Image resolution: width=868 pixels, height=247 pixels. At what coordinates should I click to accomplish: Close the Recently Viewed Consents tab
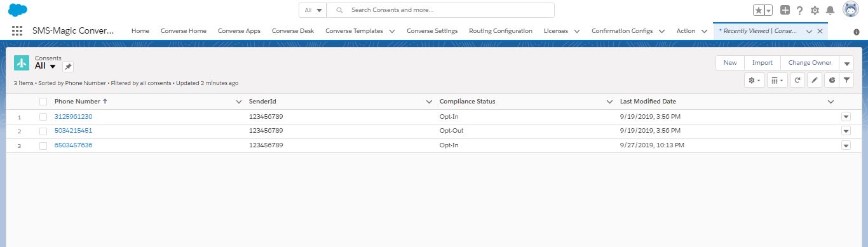click(820, 30)
